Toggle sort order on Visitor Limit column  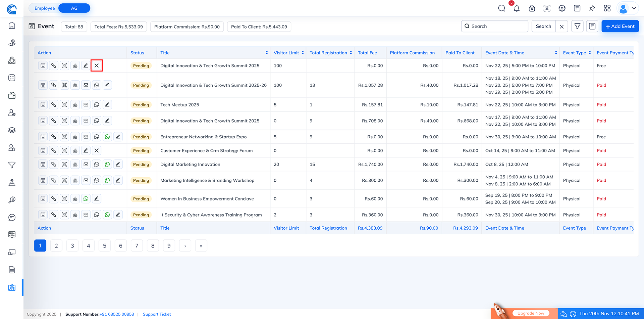pyautogui.click(x=302, y=53)
